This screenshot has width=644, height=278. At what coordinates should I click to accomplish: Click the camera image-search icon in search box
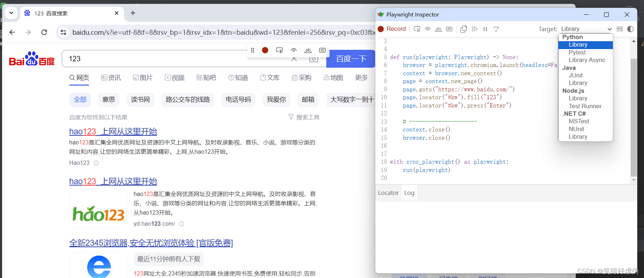click(x=313, y=59)
